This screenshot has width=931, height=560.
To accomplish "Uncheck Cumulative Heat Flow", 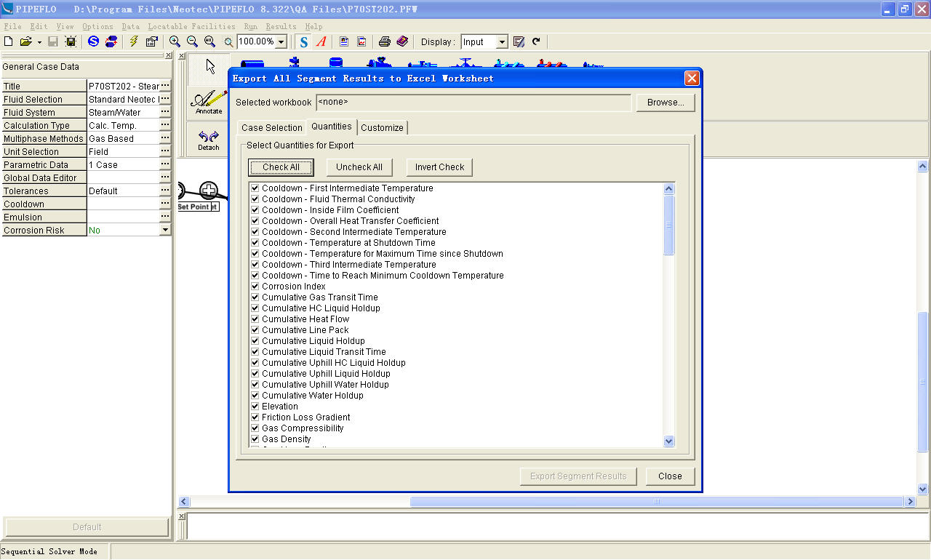I will point(255,319).
